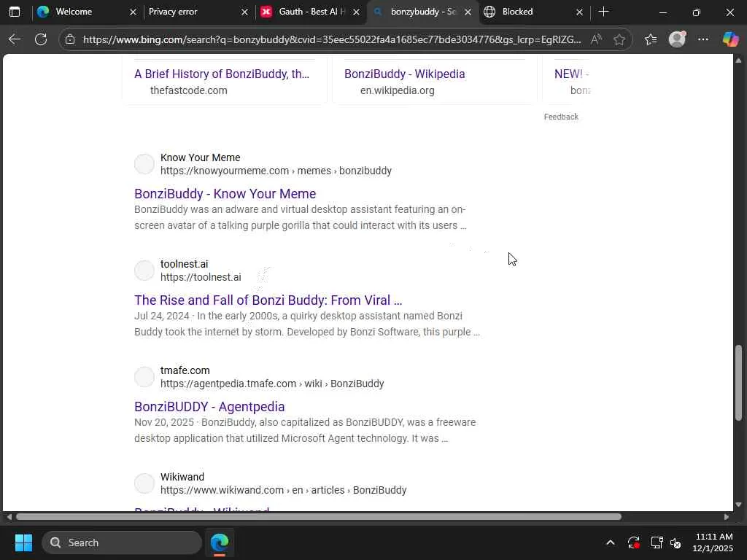The image size is (747, 560).
Task: Open the tab actions menu icon
Action: 15,12
